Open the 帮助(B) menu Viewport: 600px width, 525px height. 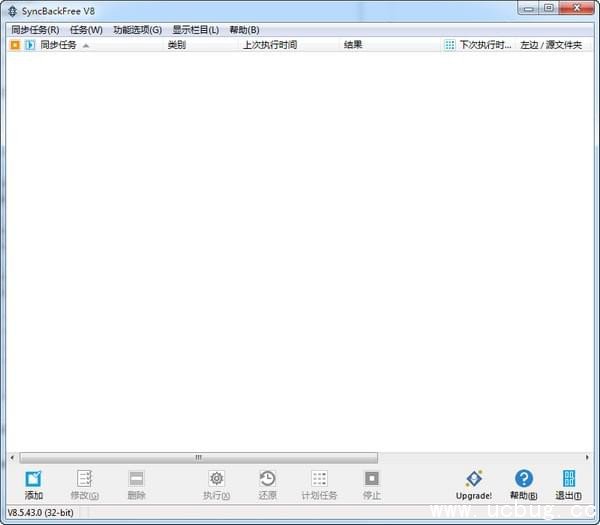[x=245, y=30]
